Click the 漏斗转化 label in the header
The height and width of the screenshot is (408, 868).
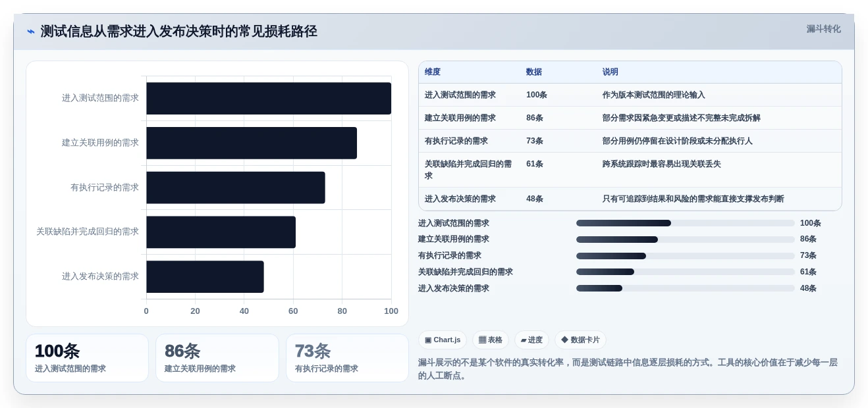click(x=823, y=29)
